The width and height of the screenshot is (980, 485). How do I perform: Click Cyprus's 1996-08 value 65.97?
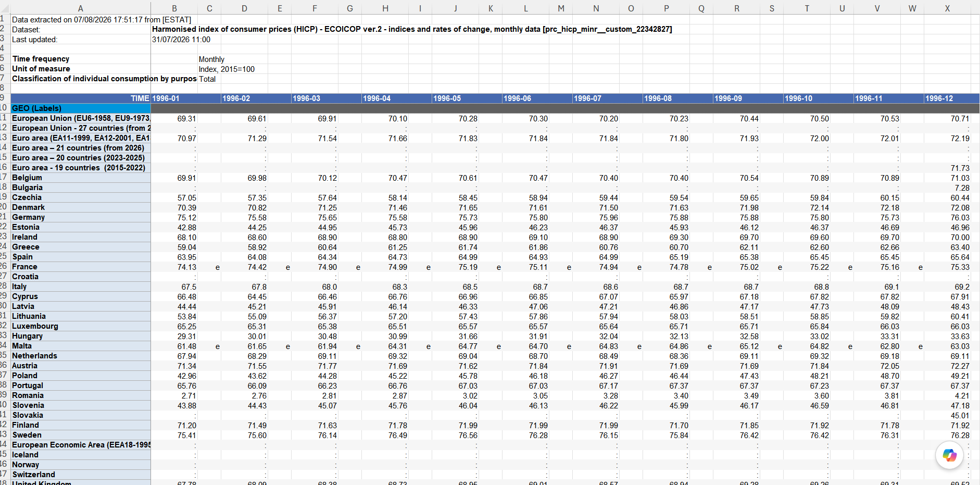[x=667, y=297]
